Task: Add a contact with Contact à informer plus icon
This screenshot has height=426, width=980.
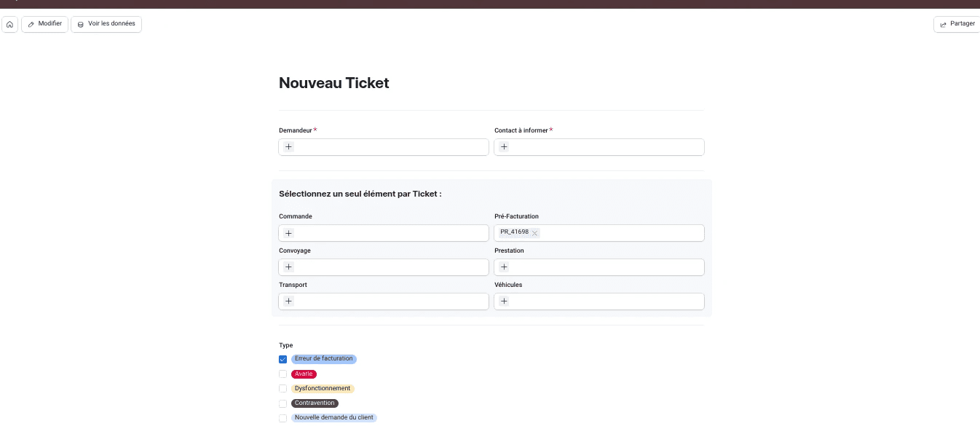Action: coord(504,147)
